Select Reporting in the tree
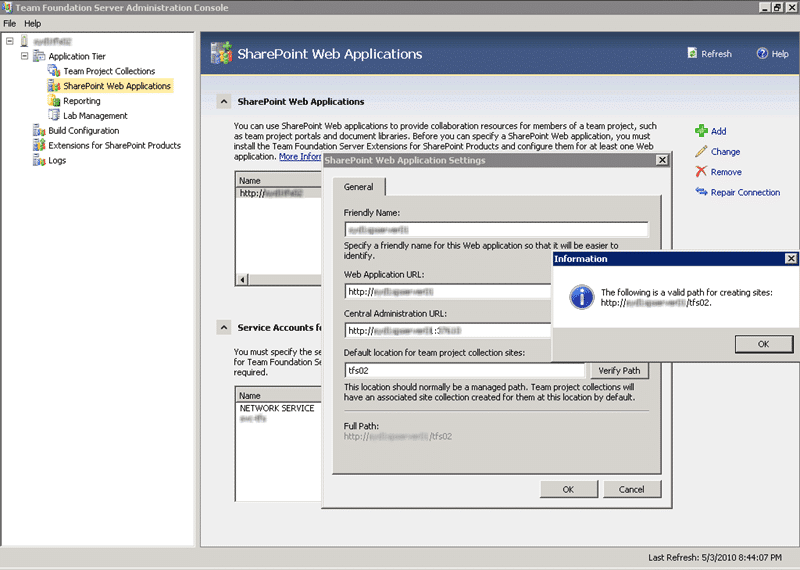800x570 pixels. (82, 101)
